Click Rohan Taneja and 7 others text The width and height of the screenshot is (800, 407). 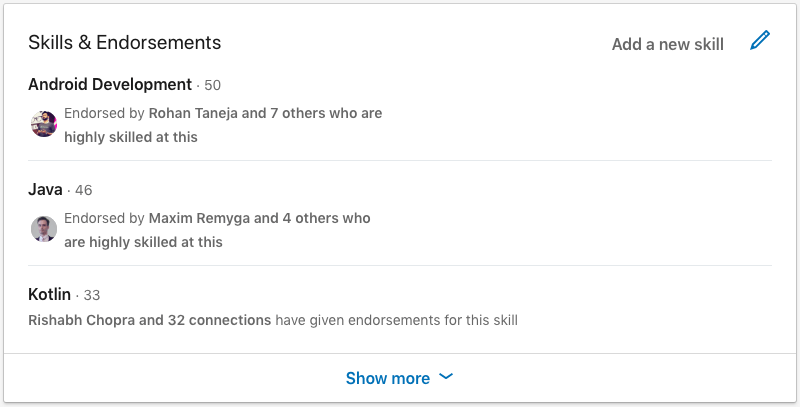pyautogui.click(x=265, y=113)
